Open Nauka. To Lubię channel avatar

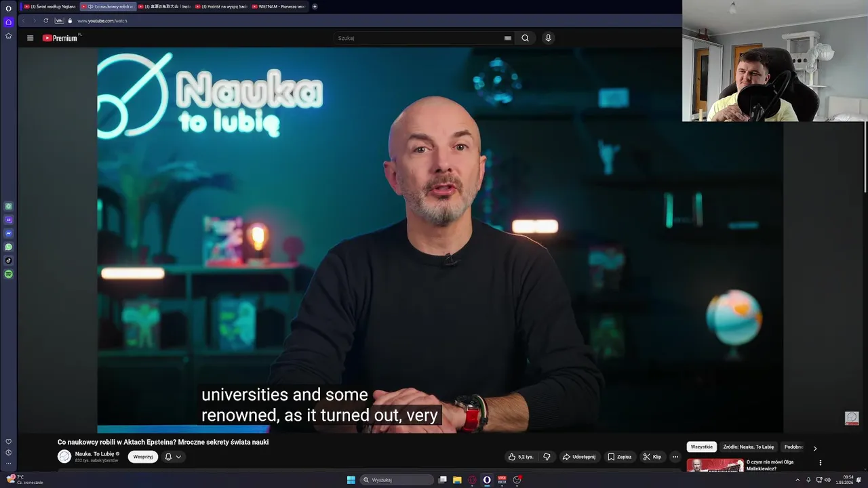64,457
